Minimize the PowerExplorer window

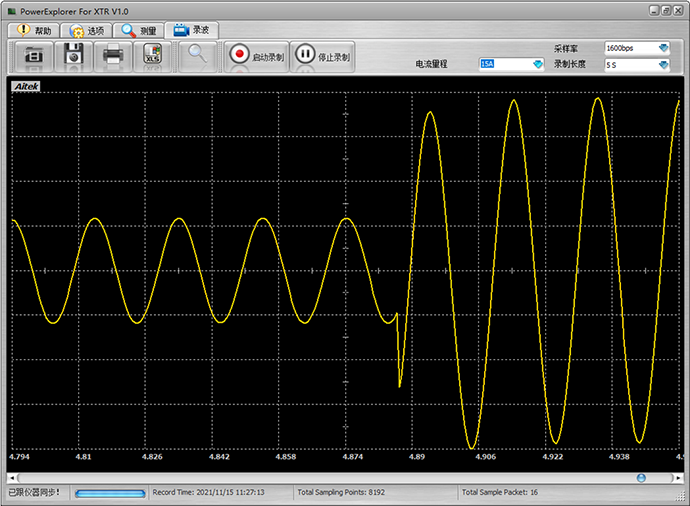(654, 11)
